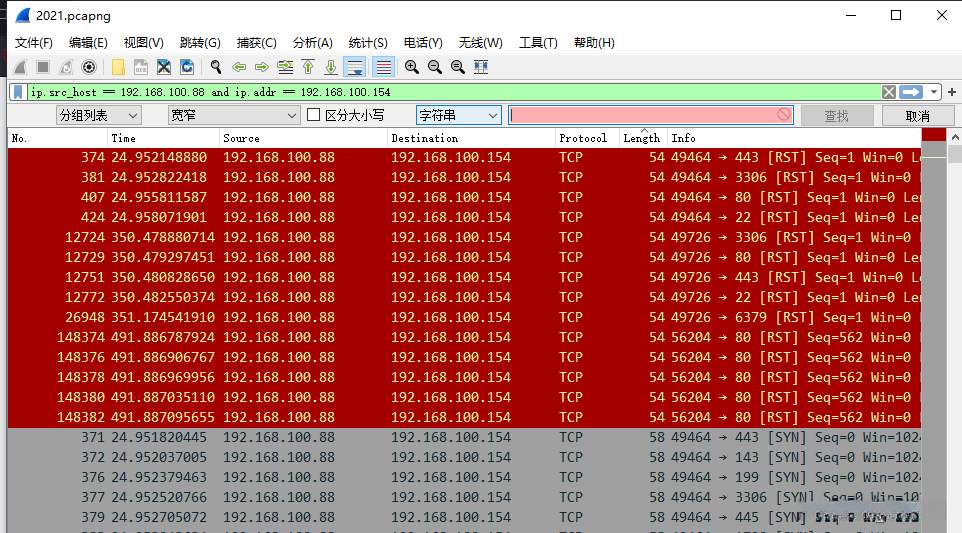Click the 取消 cancel button

(918, 115)
